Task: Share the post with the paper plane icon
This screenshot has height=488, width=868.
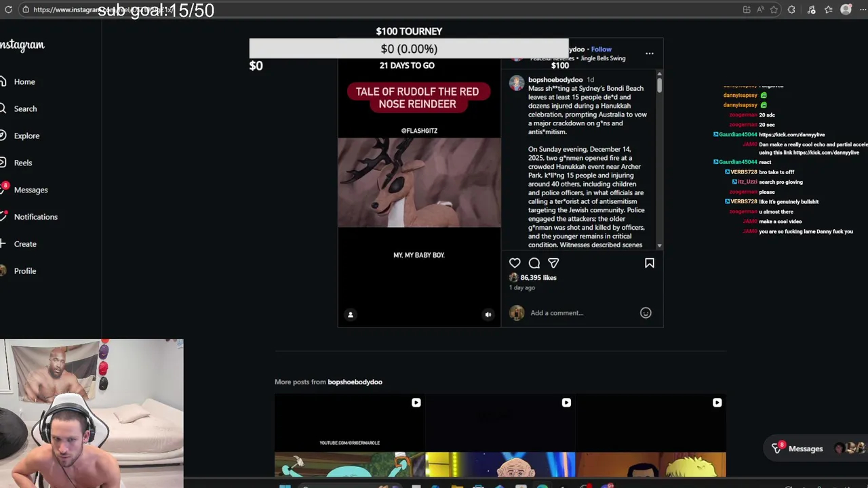Action: coord(553,263)
